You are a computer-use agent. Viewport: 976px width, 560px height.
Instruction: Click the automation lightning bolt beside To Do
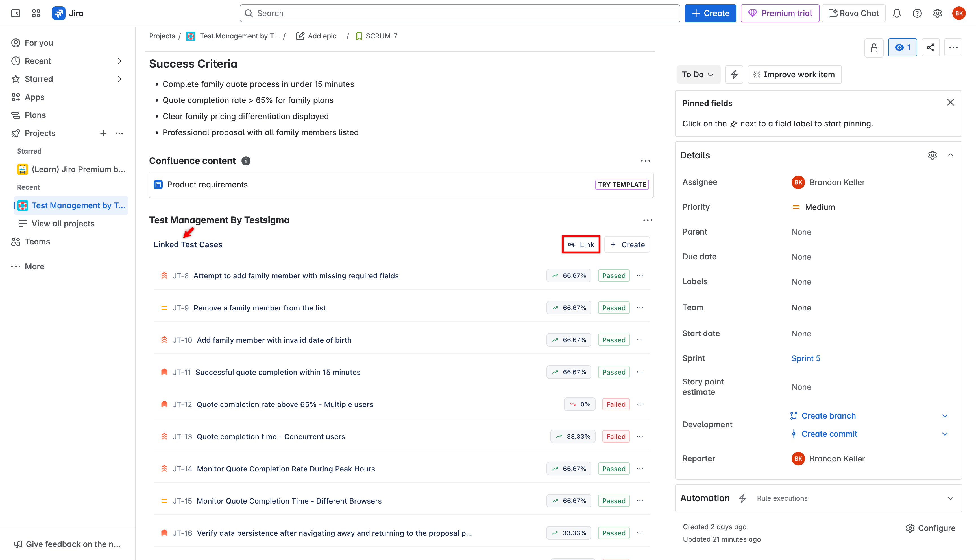[x=734, y=74]
